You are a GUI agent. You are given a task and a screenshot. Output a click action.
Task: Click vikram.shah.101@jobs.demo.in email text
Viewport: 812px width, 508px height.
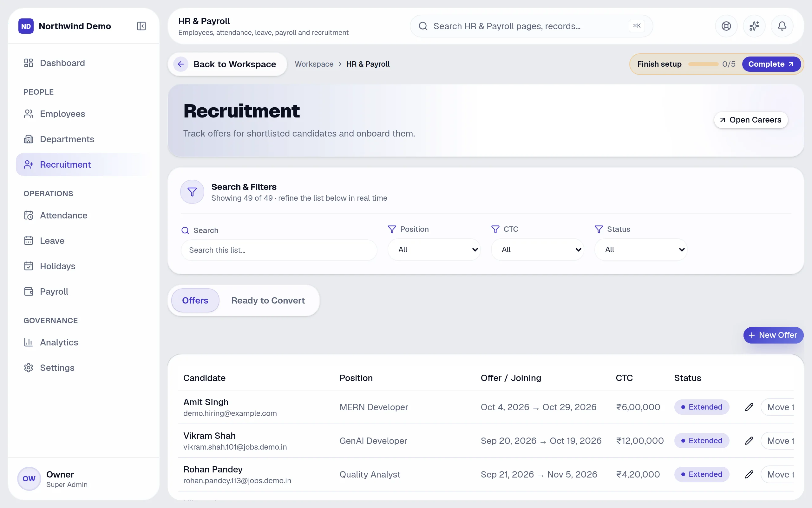pyautogui.click(x=235, y=447)
